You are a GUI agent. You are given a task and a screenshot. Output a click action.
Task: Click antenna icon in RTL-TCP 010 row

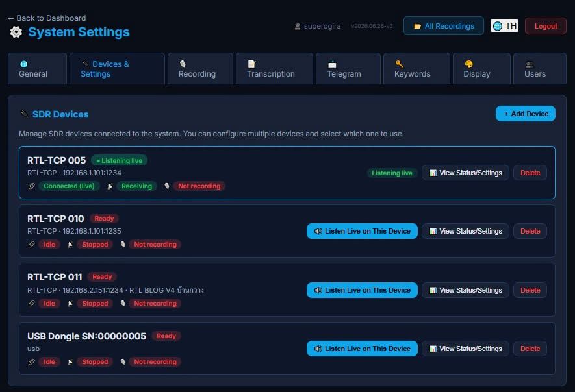[x=70, y=245]
